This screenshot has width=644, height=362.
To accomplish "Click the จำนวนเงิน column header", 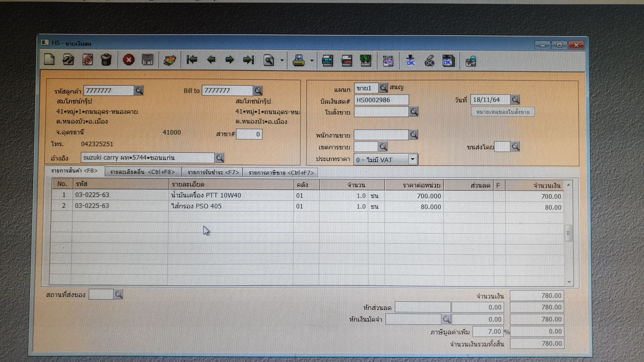I will pos(535,185).
